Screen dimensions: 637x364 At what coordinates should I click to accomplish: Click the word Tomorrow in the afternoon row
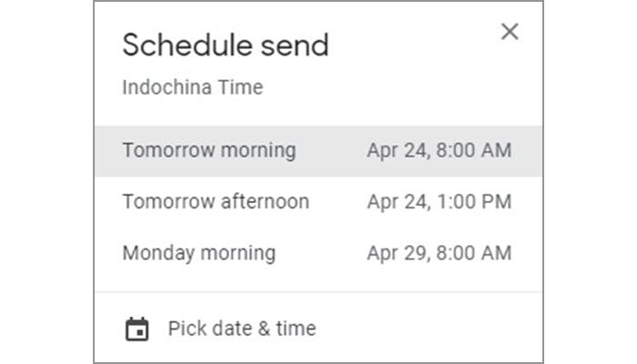[x=160, y=201]
